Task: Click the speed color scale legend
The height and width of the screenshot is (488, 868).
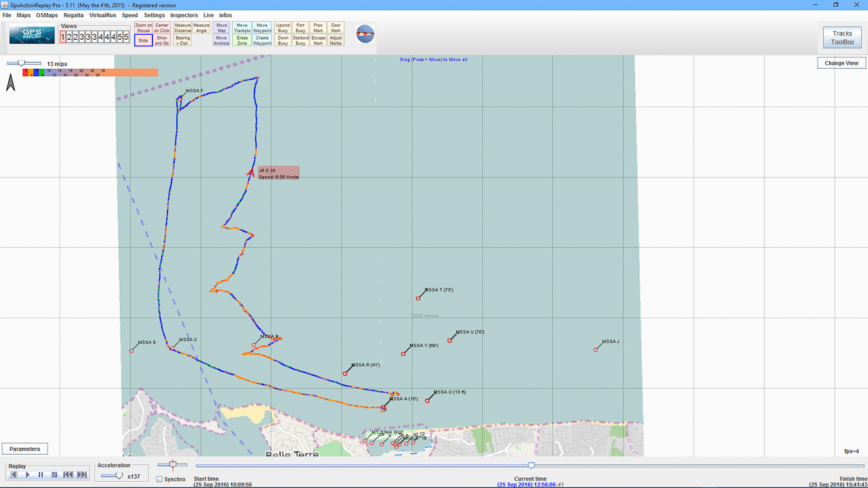Action: click(90, 73)
